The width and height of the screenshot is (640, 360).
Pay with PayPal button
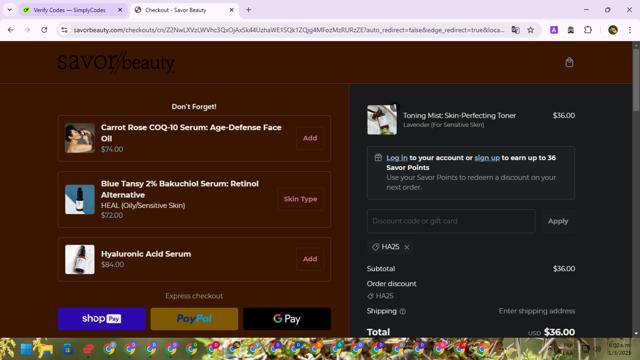coord(194,319)
